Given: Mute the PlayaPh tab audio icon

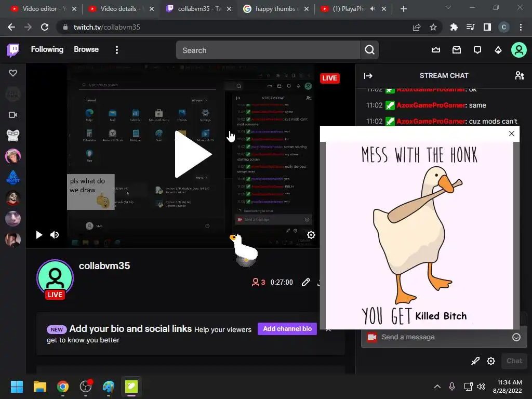Looking at the screenshot, I should click(373, 9).
